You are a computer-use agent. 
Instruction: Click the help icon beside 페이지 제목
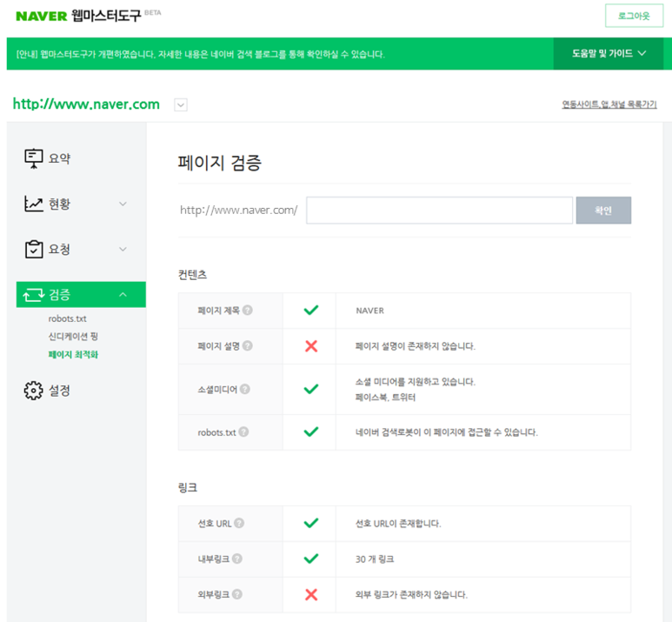tap(248, 311)
